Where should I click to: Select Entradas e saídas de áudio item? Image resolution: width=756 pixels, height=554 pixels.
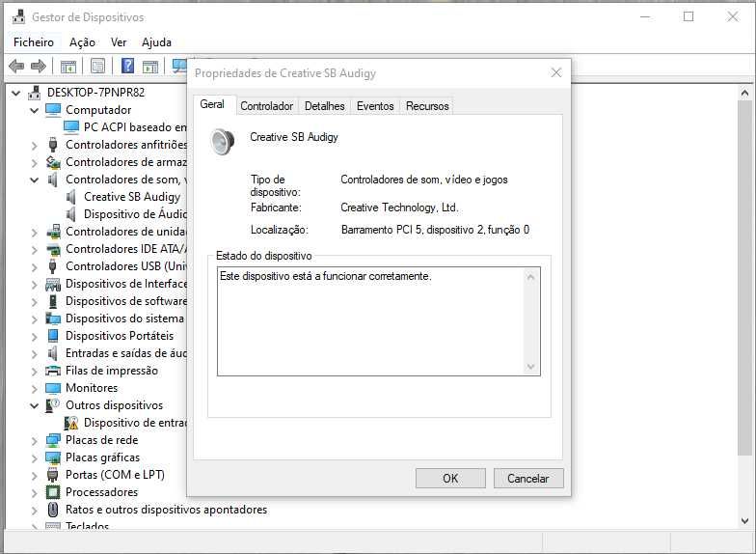[126, 353]
